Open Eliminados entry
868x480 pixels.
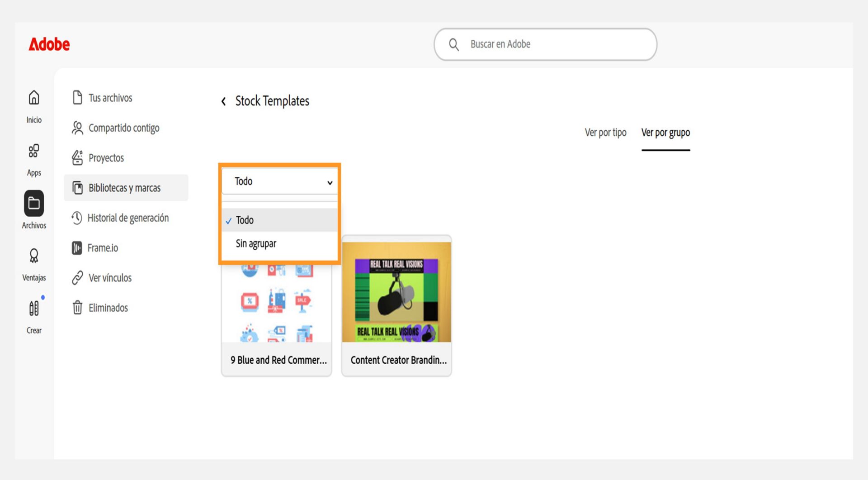108,308
